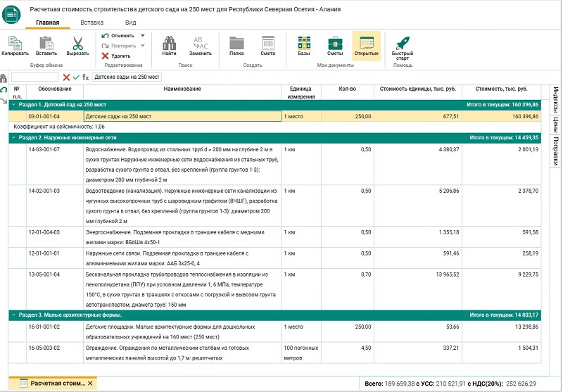Select cost cell 160 396,86 in first row
563x392 pixels.
point(501,116)
